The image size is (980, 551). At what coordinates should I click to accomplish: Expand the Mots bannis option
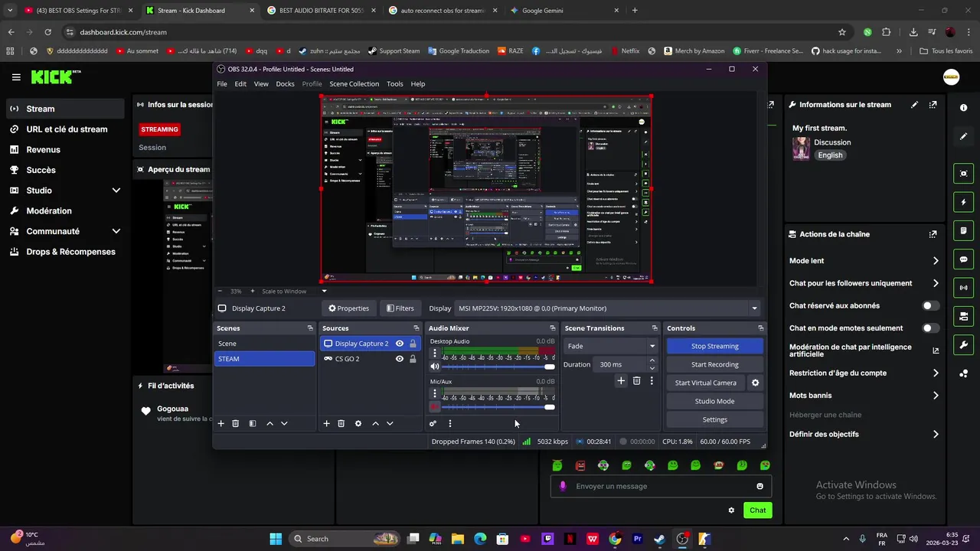coord(935,396)
